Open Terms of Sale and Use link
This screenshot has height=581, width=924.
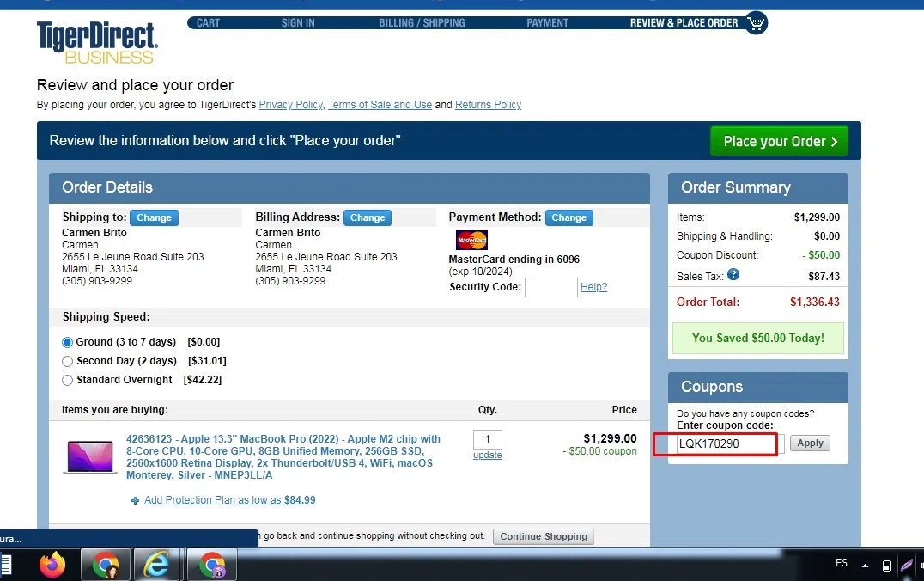[x=380, y=104]
